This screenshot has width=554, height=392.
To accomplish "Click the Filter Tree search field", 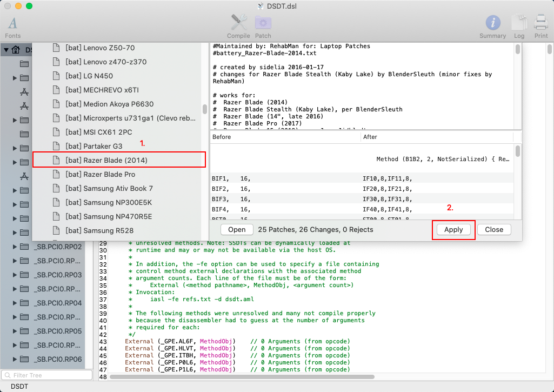I will [48, 375].
